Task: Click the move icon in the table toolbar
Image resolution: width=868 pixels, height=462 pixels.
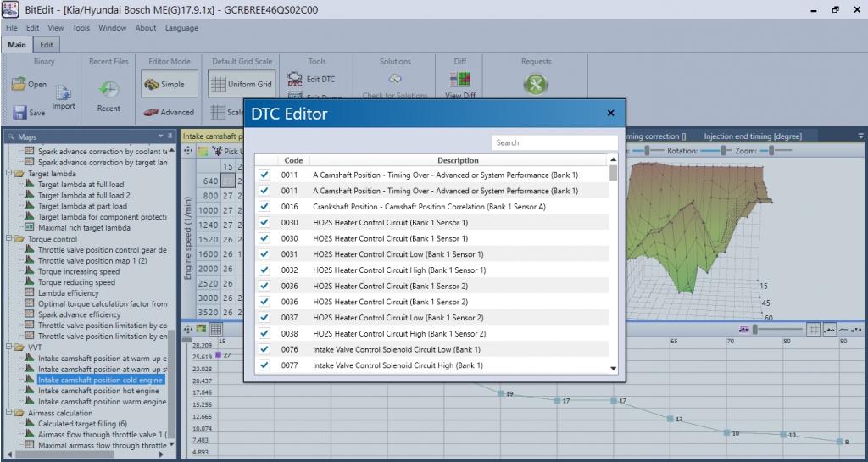Action: (x=188, y=151)
